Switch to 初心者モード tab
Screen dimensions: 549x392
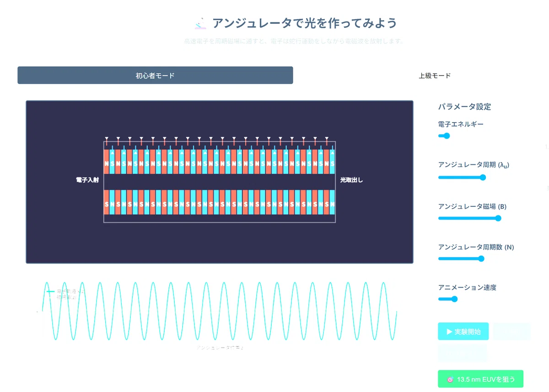coord(155,75)
